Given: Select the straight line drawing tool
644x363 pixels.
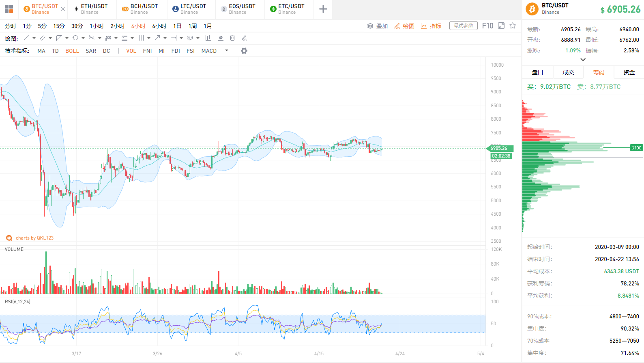Looking at the screenshot, I should (26, 38).
